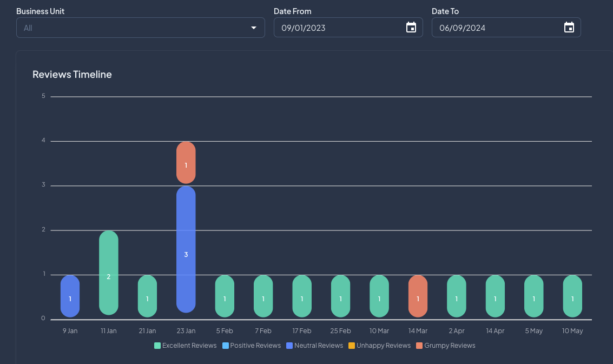Open the Date To calendar picker icon
The width and height of the screenshot is (613, 364).
[569, 28]
